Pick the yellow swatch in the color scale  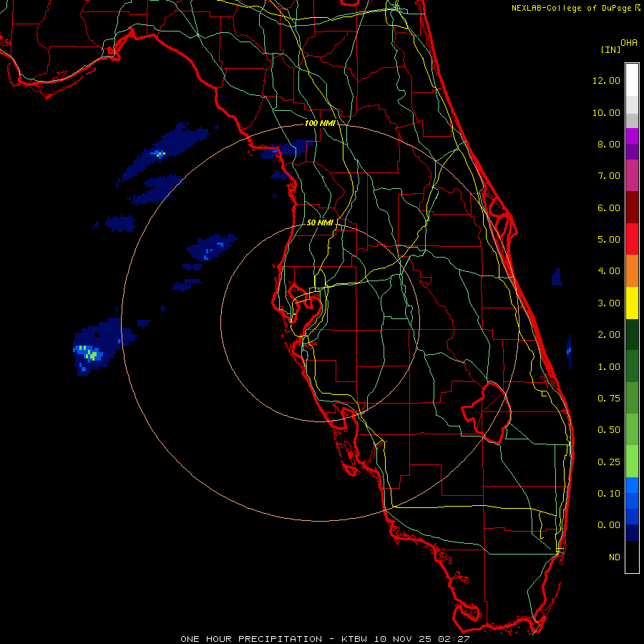(632, 303)
